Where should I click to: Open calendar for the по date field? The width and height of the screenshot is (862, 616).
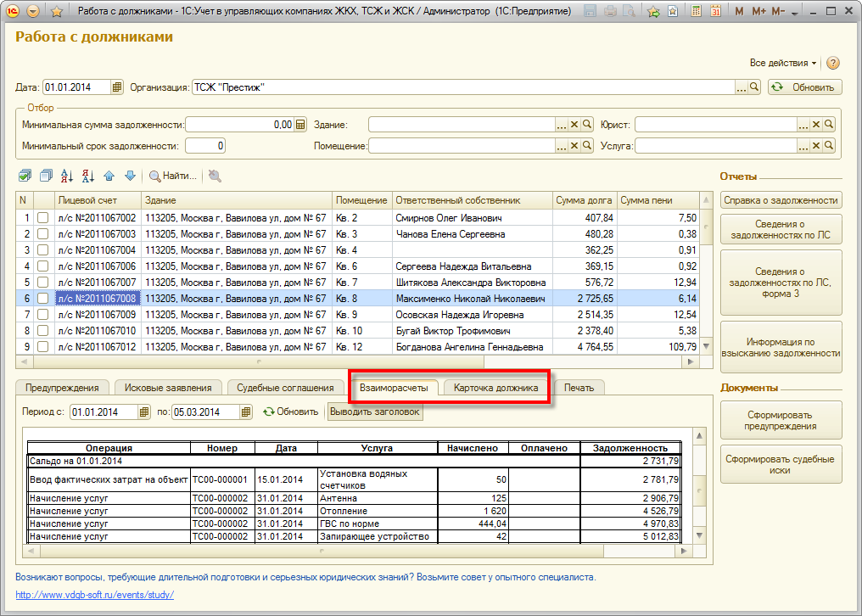[246, 412]
